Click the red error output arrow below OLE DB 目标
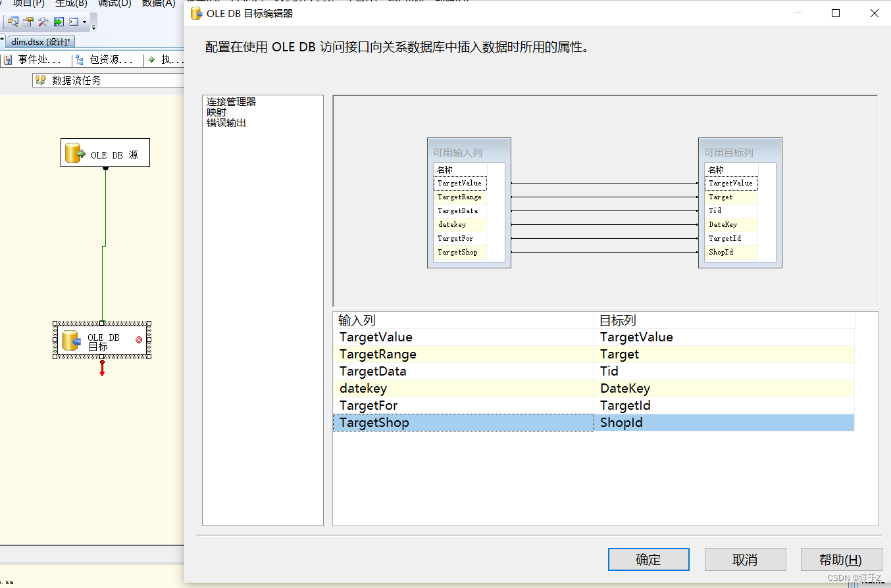This screenshot has width=891, height=588. [102, 368]
